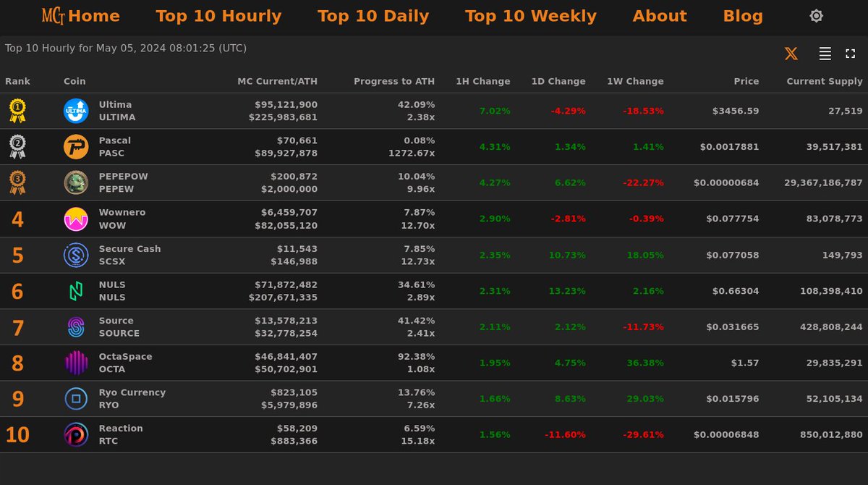Image resolution: width=868 pixels, height=485 pixels.
Task: Click the NULS coin logo
Action: click(76, 291)
